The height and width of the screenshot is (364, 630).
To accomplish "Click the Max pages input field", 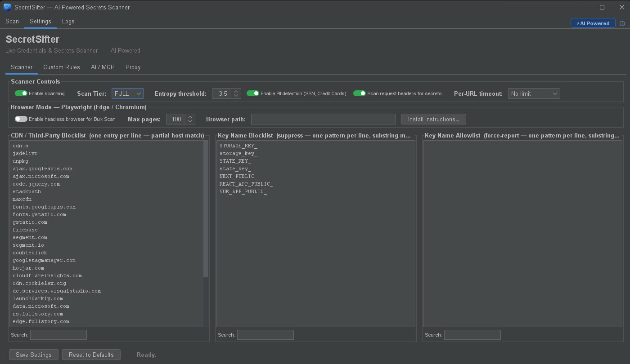I will pos(176,119).
